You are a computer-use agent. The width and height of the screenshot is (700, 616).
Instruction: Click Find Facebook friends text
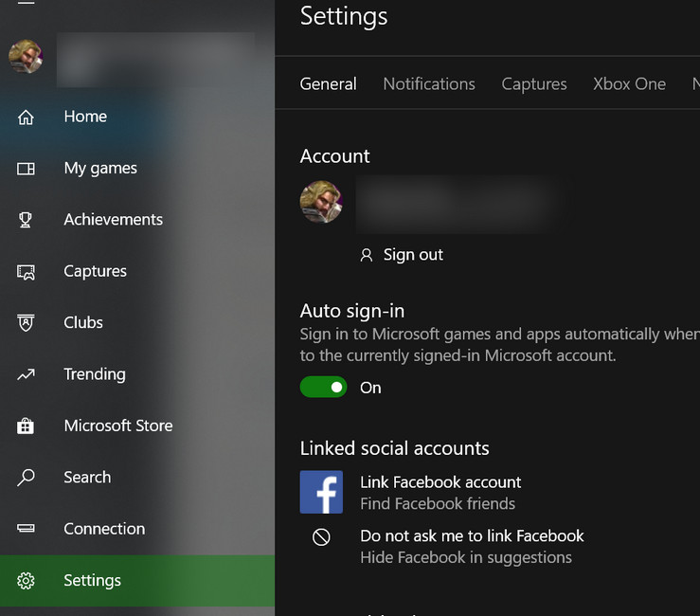438,504
